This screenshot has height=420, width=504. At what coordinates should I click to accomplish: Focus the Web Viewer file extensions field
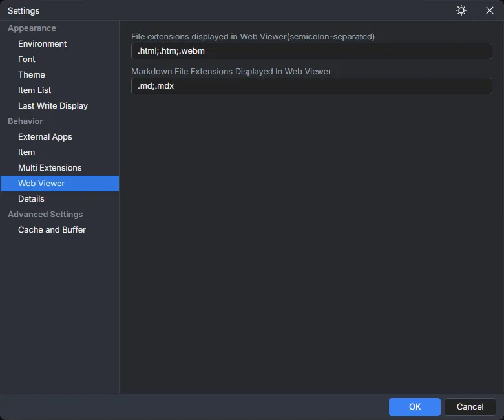click(x=311, y=51)
